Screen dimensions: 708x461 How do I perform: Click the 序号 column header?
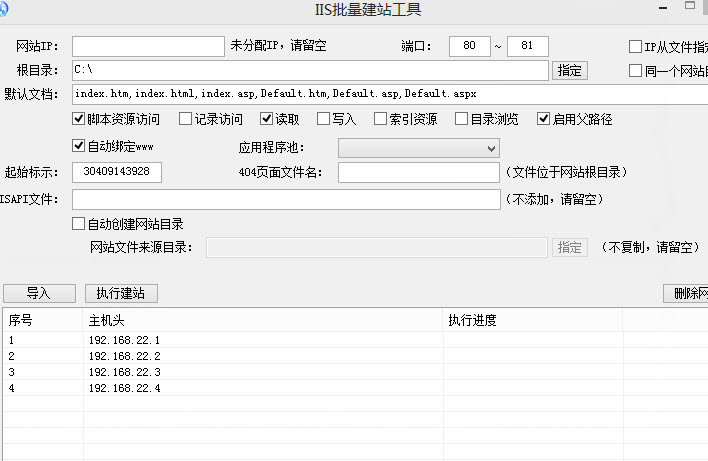tap(43, 321)
